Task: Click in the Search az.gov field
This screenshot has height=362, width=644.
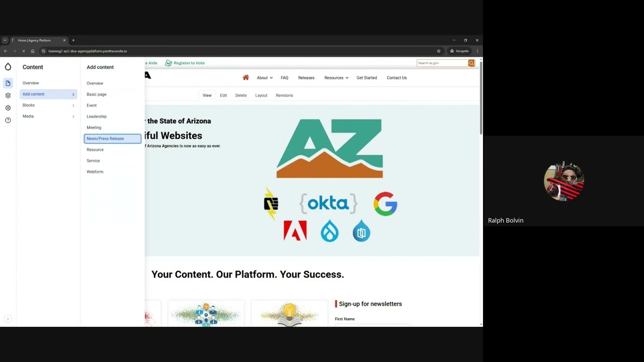Action: (442, 63)
